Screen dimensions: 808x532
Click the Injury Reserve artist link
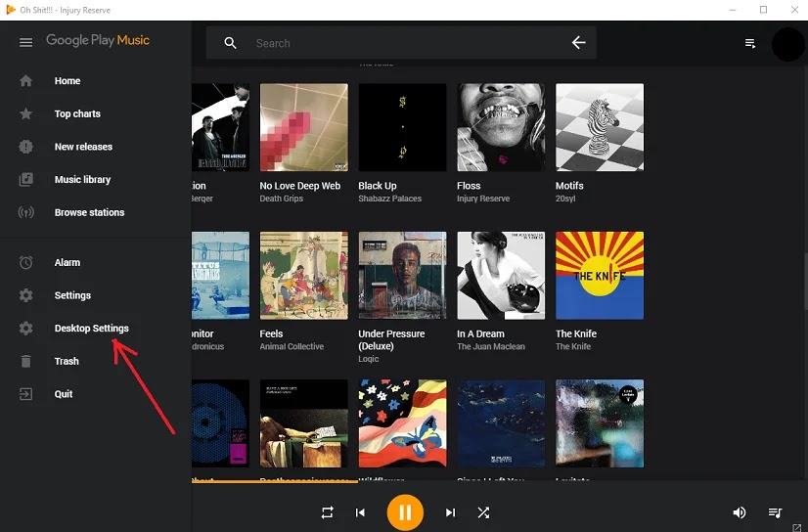point(483,199)
